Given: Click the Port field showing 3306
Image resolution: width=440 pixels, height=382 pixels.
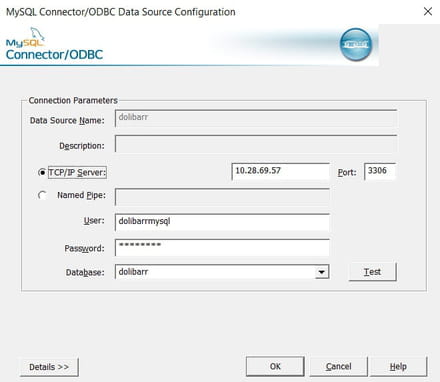Looking at the screenshot, I should point(380,171).
